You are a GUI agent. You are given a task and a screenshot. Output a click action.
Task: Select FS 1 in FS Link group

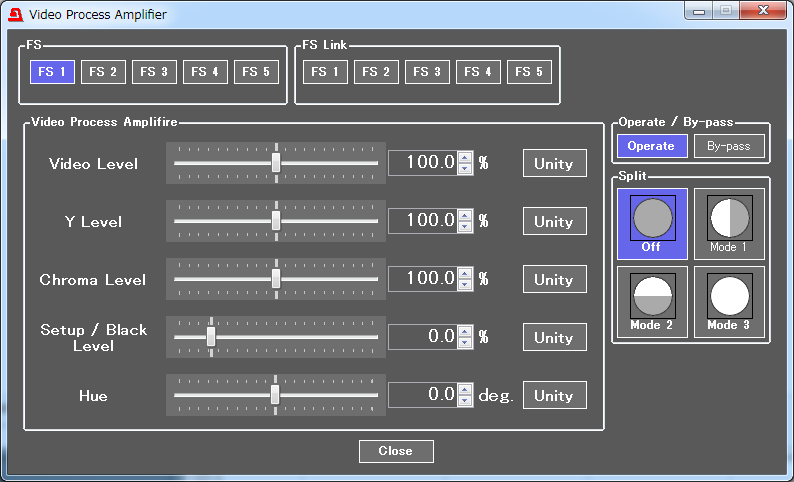click(325, 72)
